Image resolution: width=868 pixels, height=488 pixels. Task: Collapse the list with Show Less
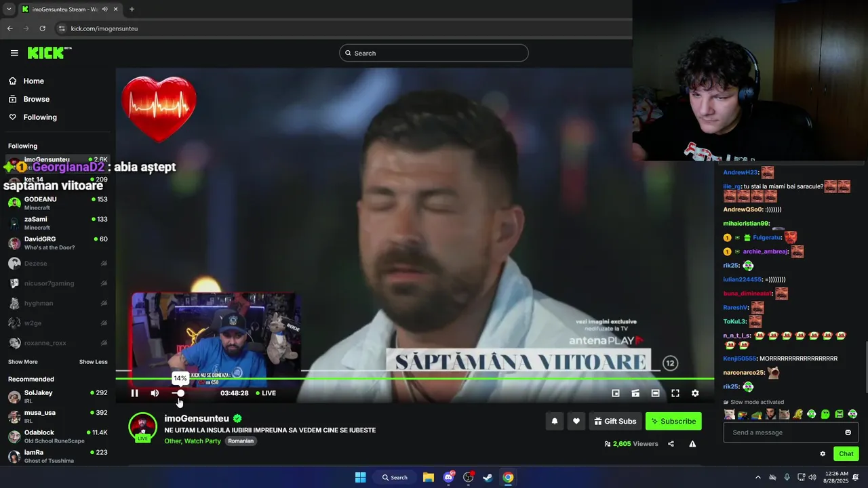[x=93, y=362]
